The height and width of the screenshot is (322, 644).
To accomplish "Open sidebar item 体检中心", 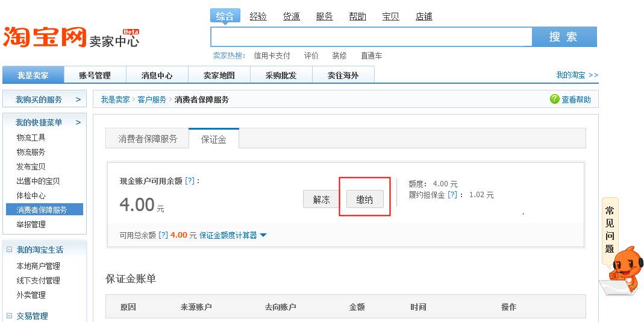I will (x=31, y=195).
